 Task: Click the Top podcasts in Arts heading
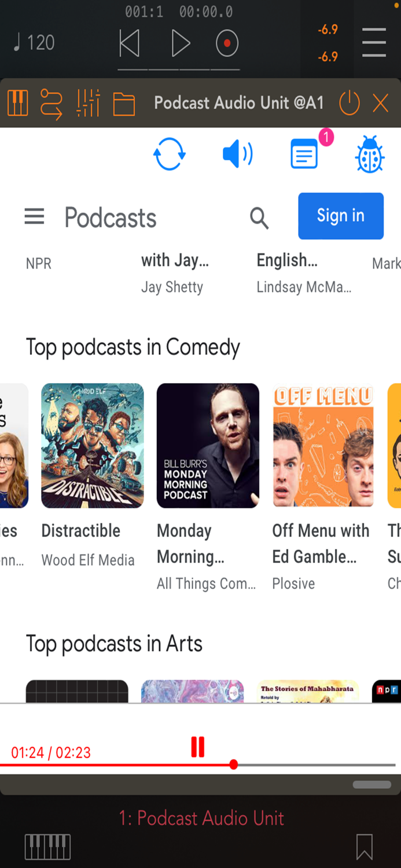point(114,643)
